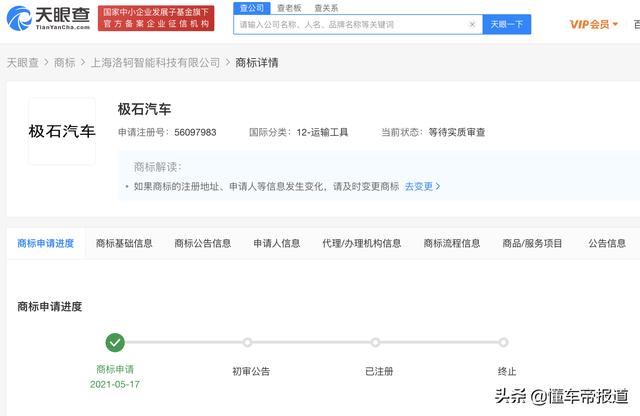Click the 天眼一下 search button

(x=506, y=24)
